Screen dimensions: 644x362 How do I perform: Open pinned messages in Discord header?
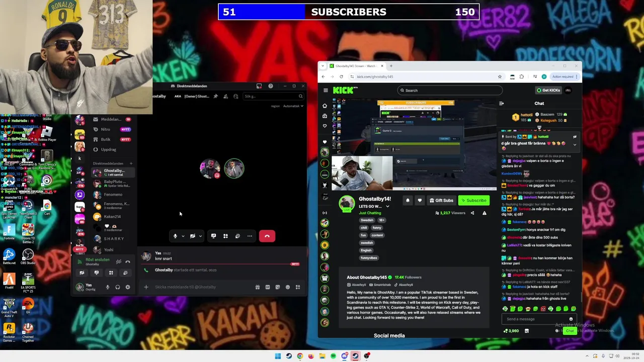click(215, 96)
